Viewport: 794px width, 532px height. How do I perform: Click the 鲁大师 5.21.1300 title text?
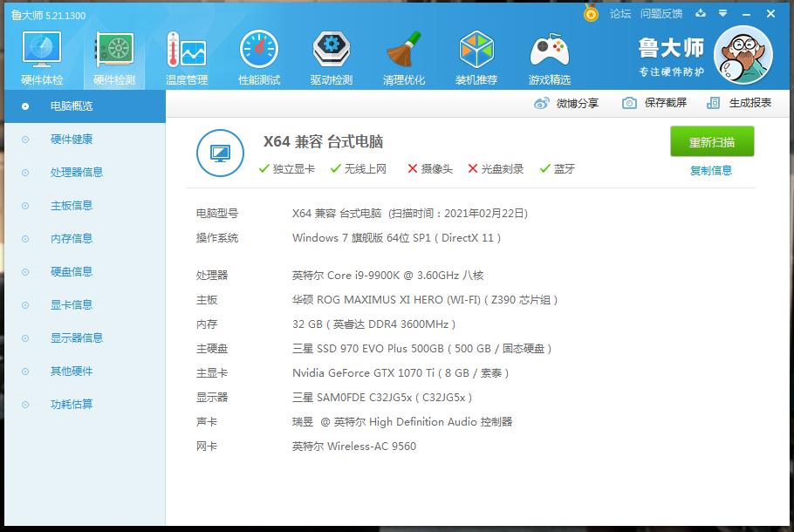[49, 15]
